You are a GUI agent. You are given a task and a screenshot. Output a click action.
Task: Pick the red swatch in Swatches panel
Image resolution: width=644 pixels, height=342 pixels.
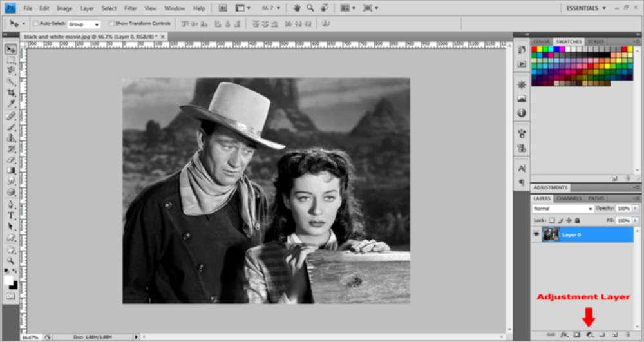[535, 49]
